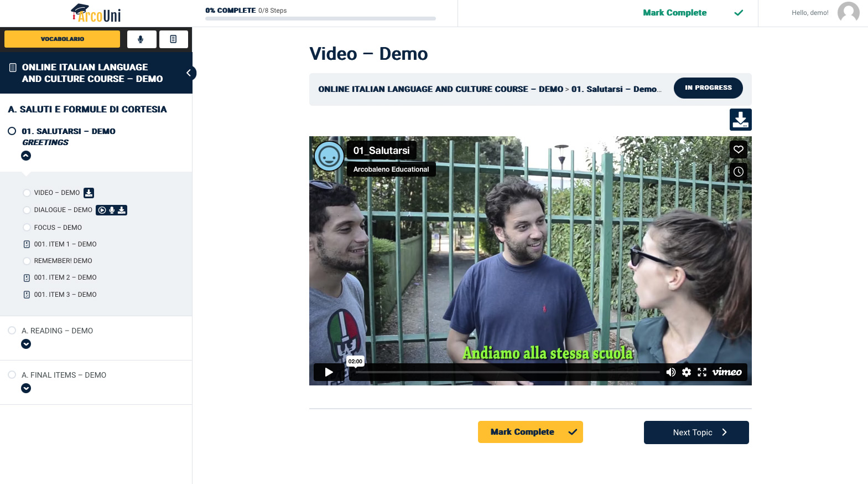The height and width of the screenshot is (484, 868).
Task: Click the yellow Mark Complete button
Action: click(x=531, y=432)
